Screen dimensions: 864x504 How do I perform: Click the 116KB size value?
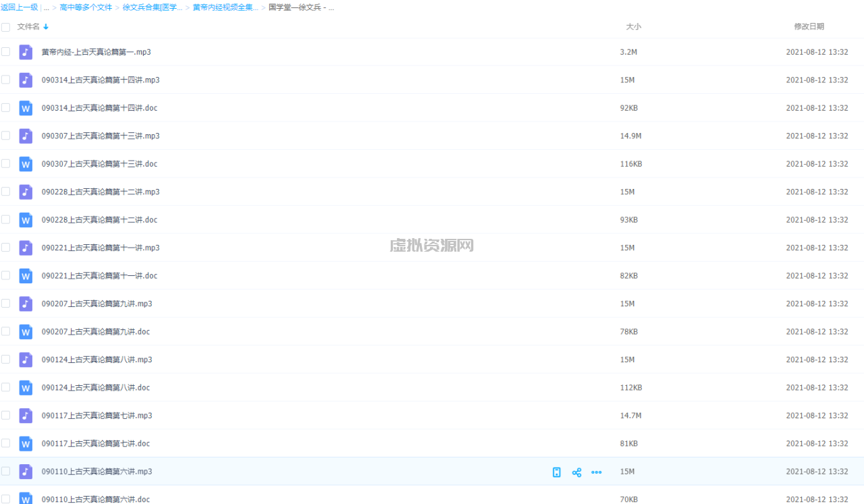(631, 164)
